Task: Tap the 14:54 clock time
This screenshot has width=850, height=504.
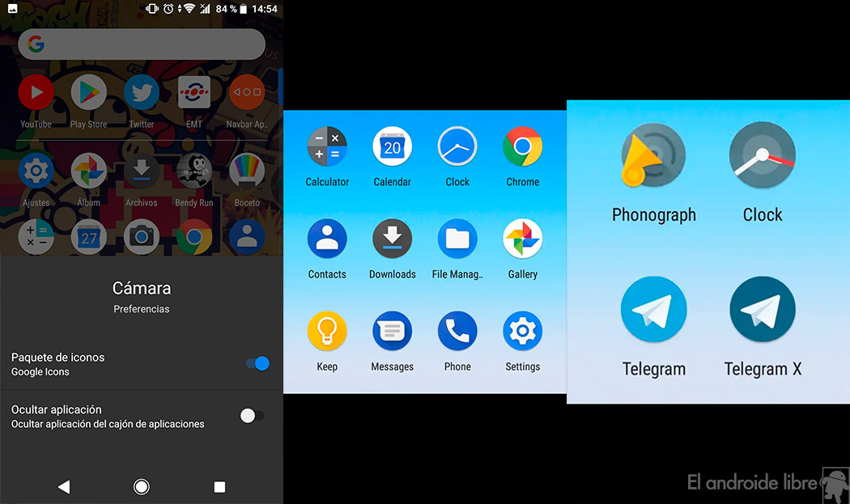Action: [265, 9]
